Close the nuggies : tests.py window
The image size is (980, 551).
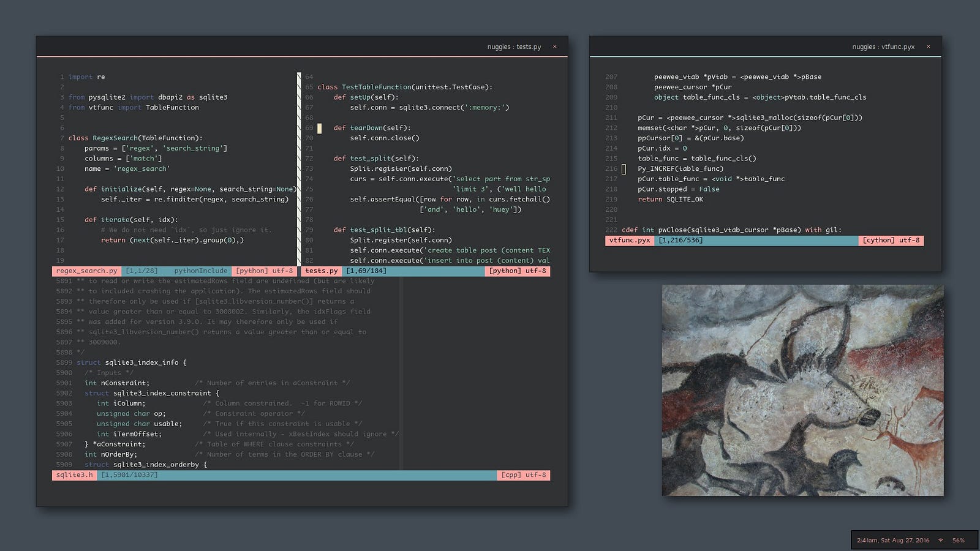tap(555, 47)
